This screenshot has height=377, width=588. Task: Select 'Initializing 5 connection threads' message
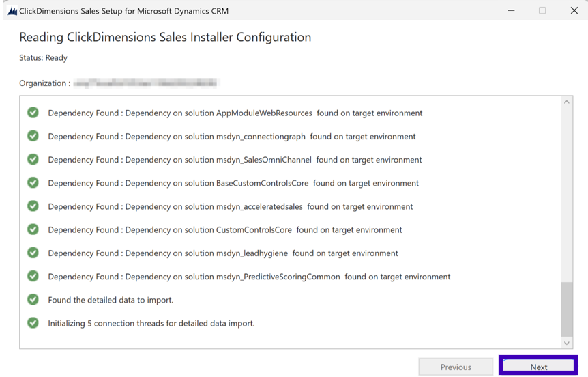tap(151, 323)
